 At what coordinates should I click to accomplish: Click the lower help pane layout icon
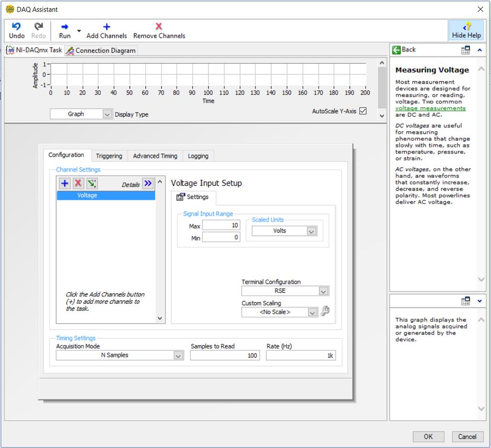point(466,300)
